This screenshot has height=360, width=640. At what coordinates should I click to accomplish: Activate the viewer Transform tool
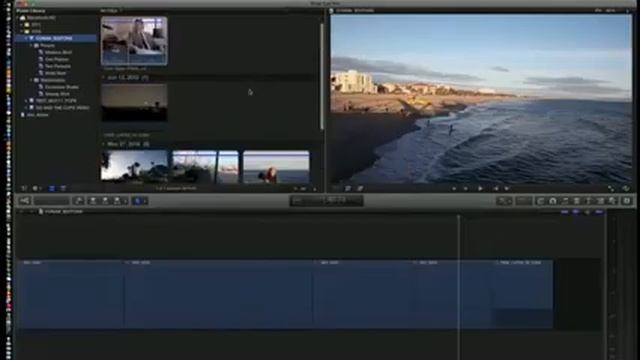point(336,188)
